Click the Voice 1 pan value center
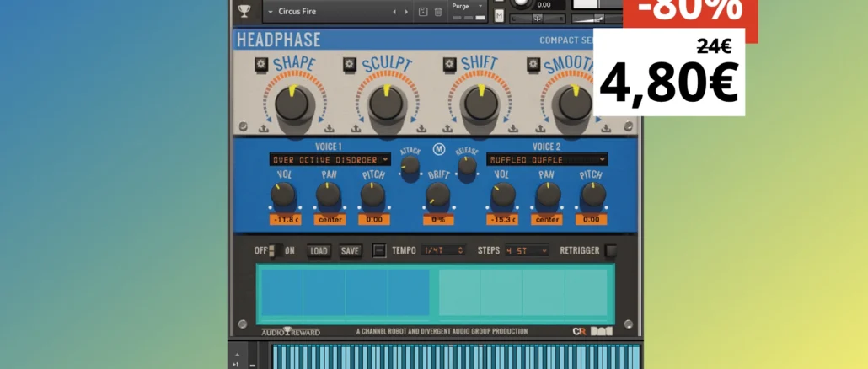 (330, 220)
